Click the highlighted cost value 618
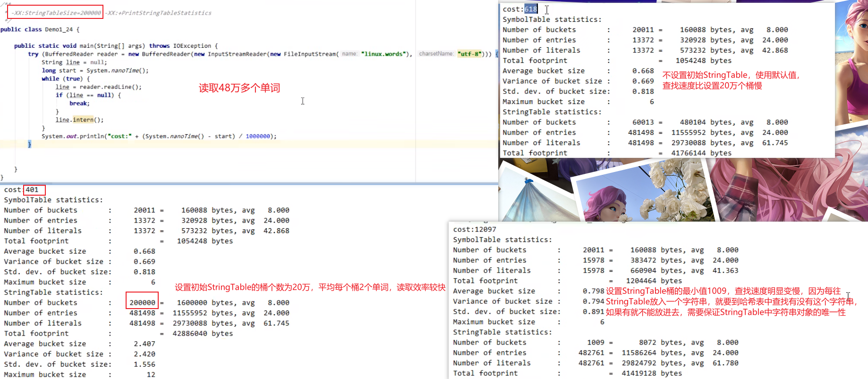The image size is (868, 379). (531, 9)
